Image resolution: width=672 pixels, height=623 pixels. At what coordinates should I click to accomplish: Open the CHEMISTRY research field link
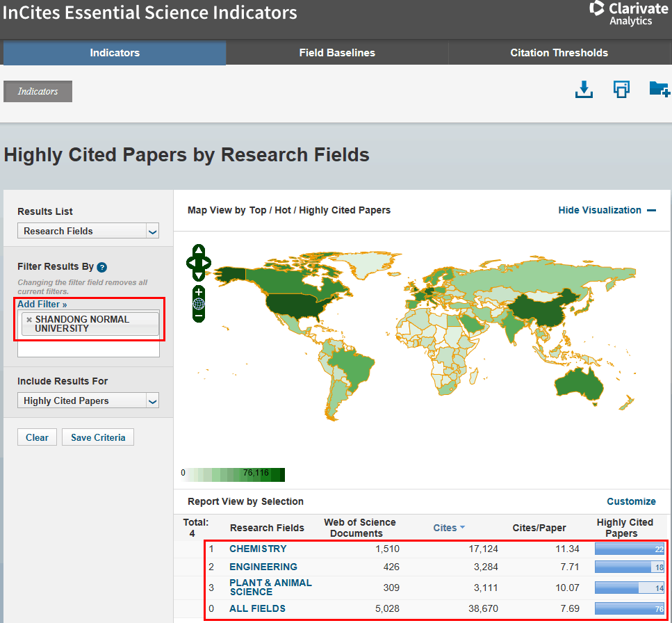click(x=258, y=549)
